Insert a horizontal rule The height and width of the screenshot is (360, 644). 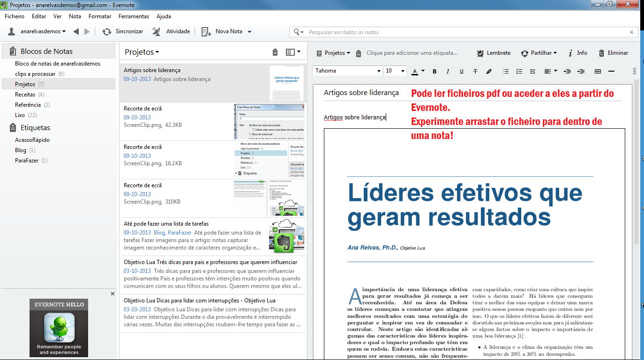point(611,71)
